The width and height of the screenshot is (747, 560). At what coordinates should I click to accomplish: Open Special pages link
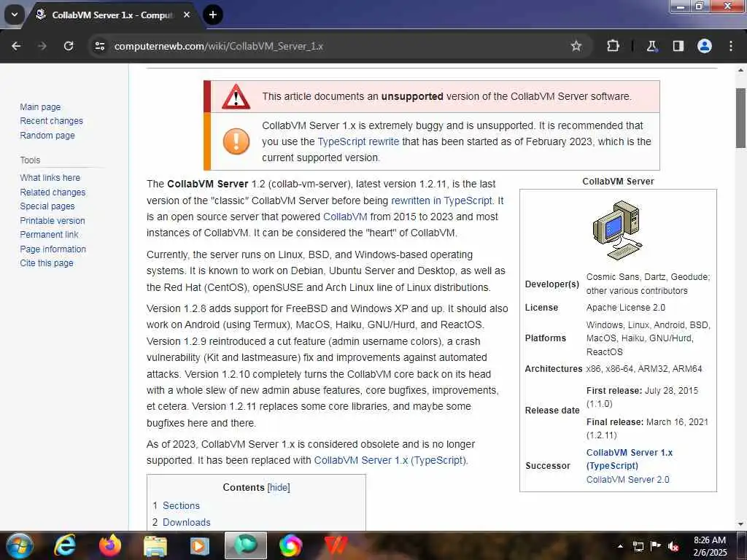[x=47, y=206]
